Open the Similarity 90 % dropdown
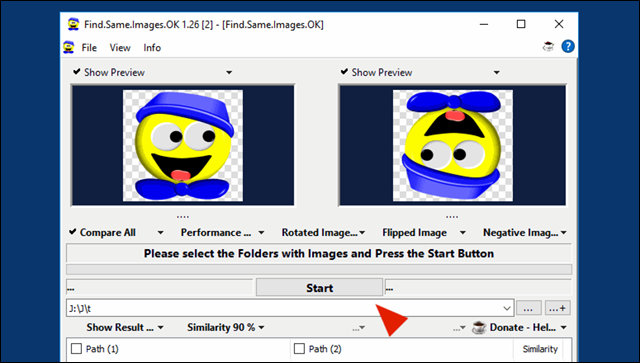 coord(225,327)
